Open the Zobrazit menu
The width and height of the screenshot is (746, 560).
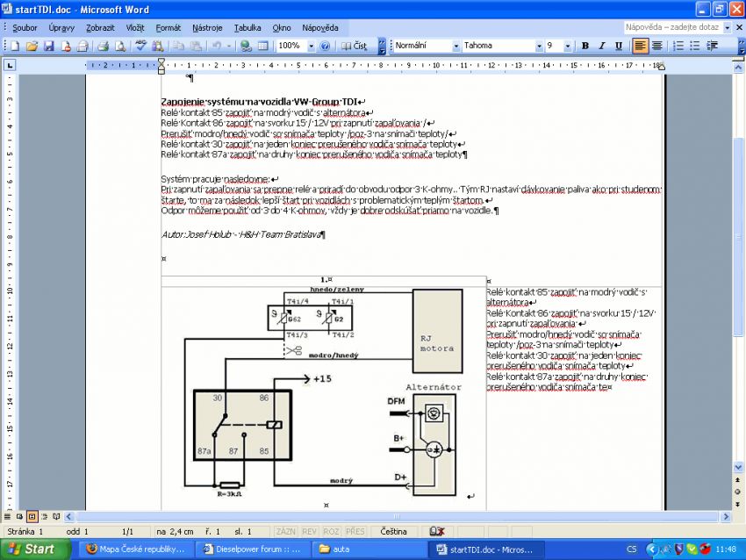click(100, 28)
